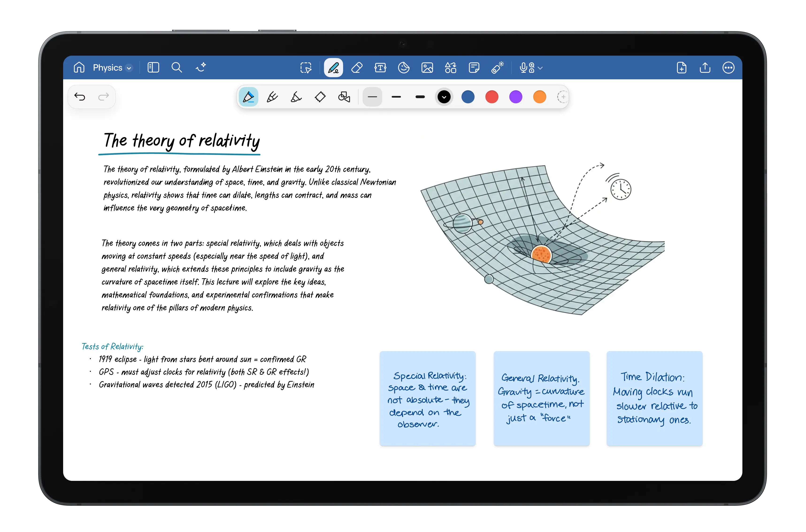This screenshot has width=806, height=532.
Task: Set medium stroke width
Action: point(396,97)
